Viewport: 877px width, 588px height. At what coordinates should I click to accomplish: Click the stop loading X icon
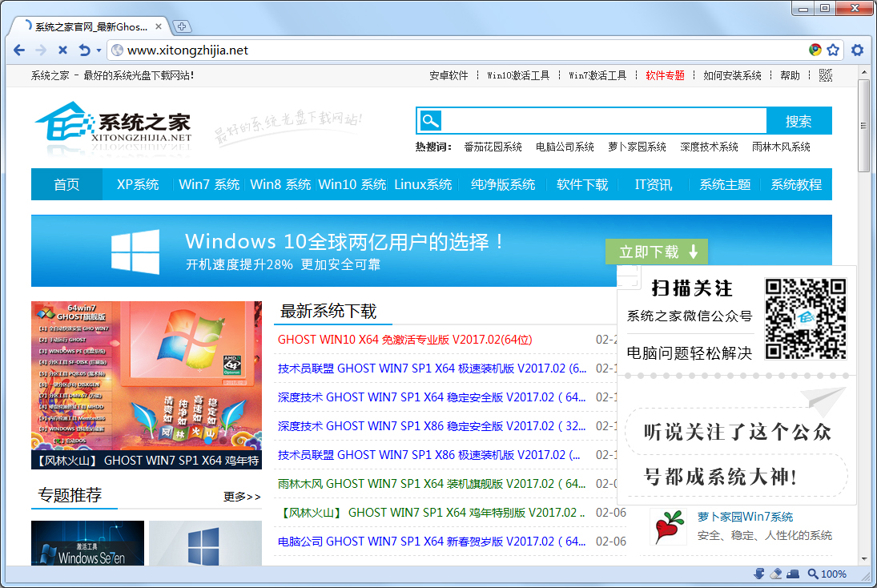(62, 50)
